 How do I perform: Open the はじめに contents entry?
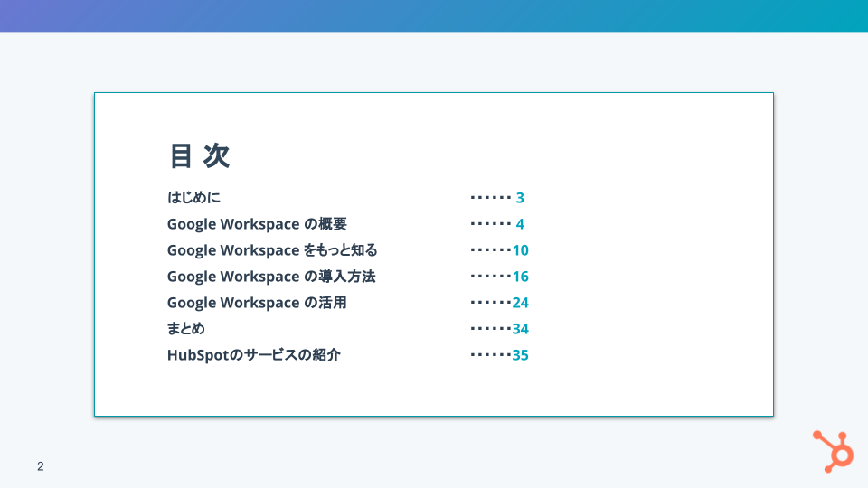193,198
